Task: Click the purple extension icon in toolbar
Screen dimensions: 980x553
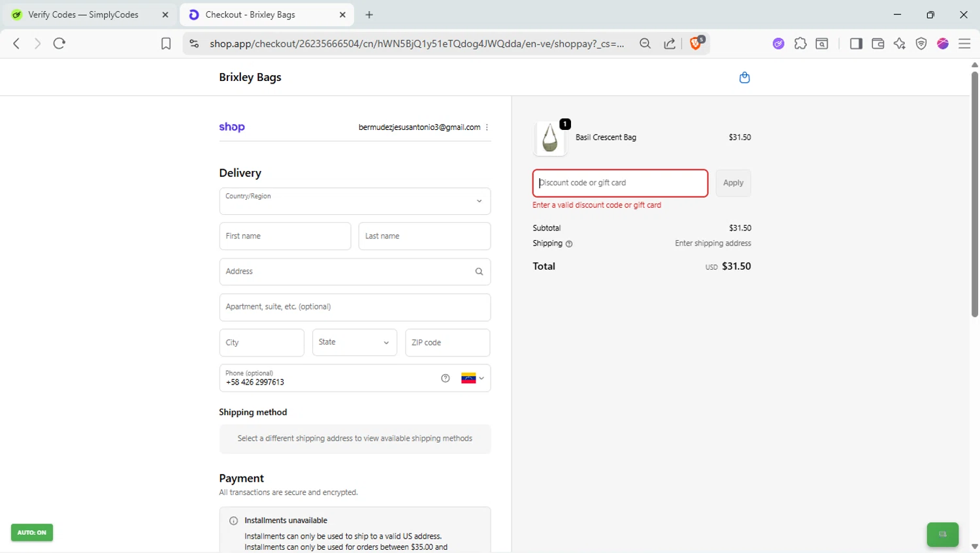Action: pos(778,44)
